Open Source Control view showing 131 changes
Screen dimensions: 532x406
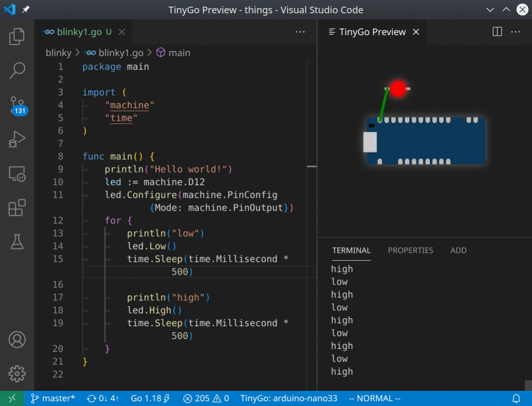point(18,104)
